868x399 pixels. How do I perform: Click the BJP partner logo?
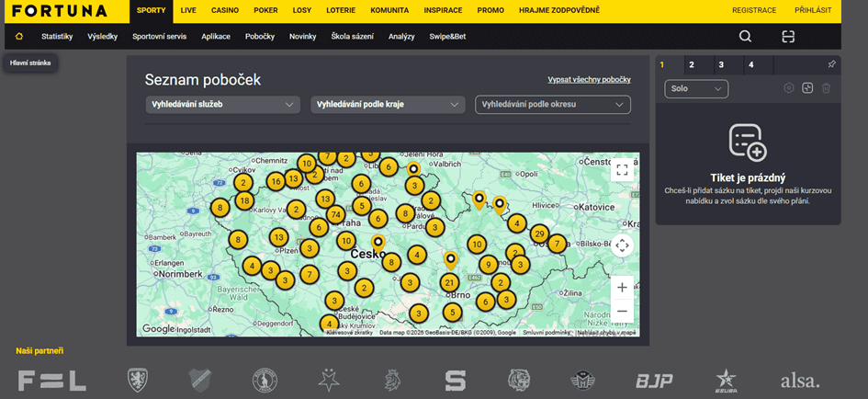[654, 381]
